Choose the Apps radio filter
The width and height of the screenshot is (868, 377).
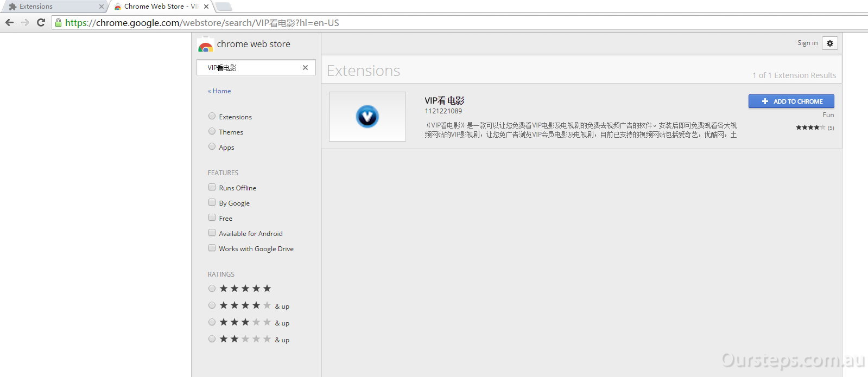point(212,146)
